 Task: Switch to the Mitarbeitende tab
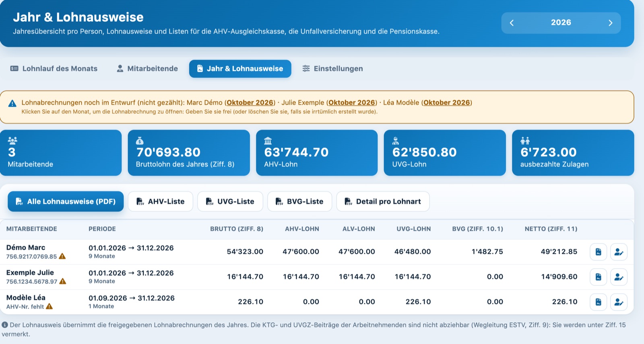147,68
